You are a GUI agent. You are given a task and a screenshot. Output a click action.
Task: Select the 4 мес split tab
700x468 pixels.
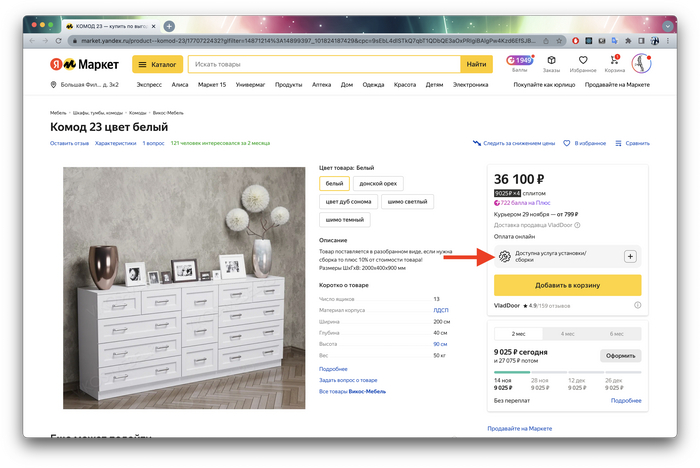pyautogui.click(x=567, y=334)
